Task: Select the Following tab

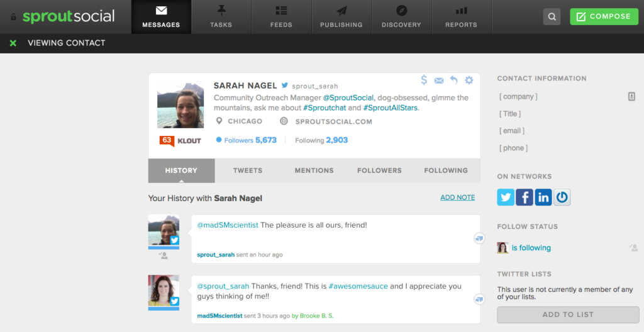Action: coord(446,170)
